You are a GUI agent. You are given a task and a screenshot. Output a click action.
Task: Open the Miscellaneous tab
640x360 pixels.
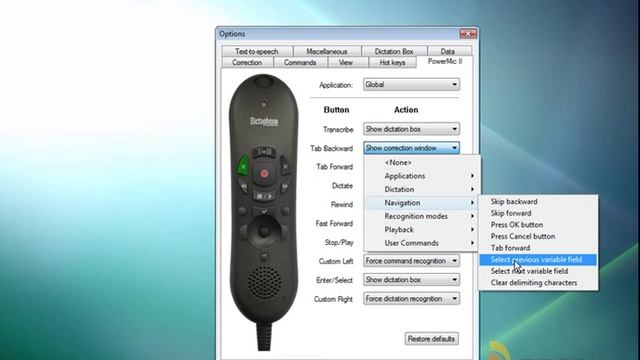(x=327, y=51)
